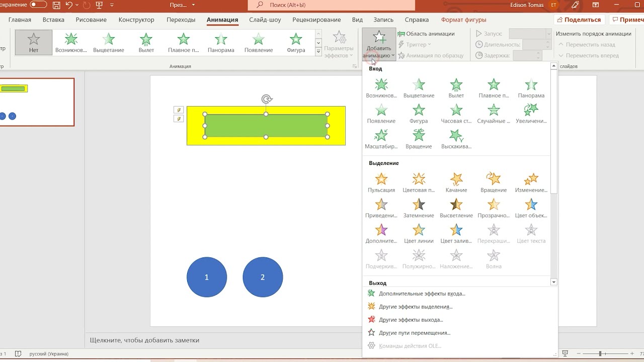Viewport: 644px width, 362px height.
Task: Select Нет animation in ribbon gallery
Action: (x=34, y=42)
